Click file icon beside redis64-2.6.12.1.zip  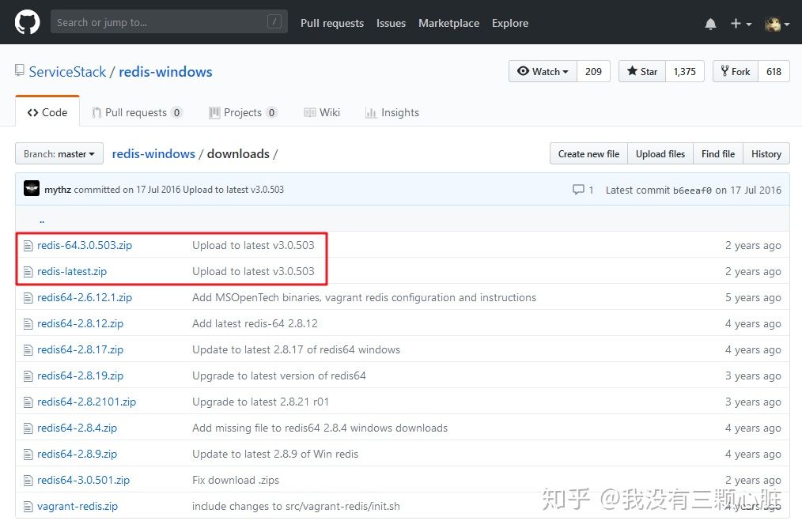28,298
